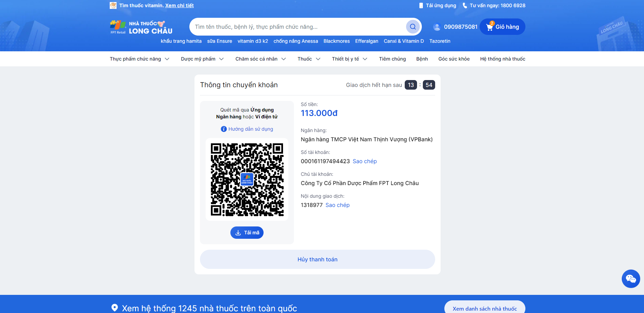Click Xem danh sách nhà thuốc button
644x313 pixels.
coord(485,308)
